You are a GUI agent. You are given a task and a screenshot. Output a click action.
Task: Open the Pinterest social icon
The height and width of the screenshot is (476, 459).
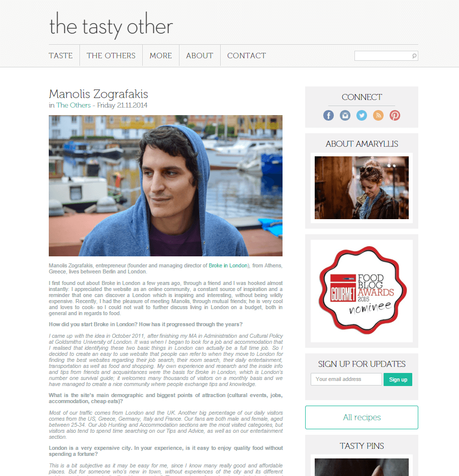coord(395,116)
